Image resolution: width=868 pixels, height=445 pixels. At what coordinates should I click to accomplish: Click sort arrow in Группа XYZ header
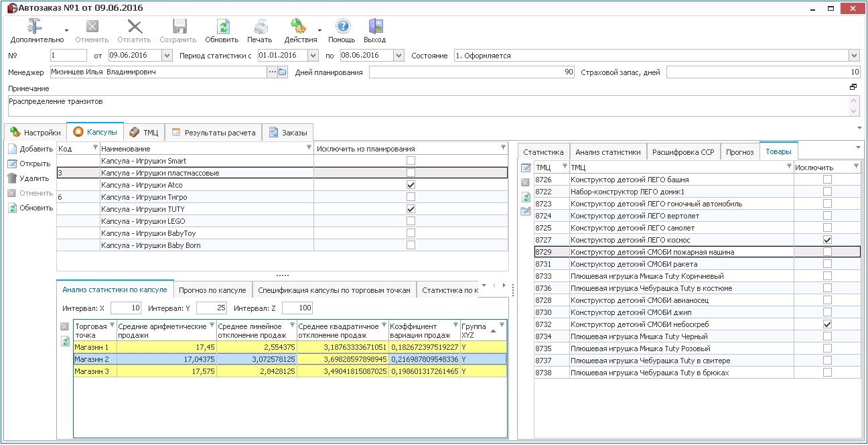pyautogui.click(x=494, y=332)
